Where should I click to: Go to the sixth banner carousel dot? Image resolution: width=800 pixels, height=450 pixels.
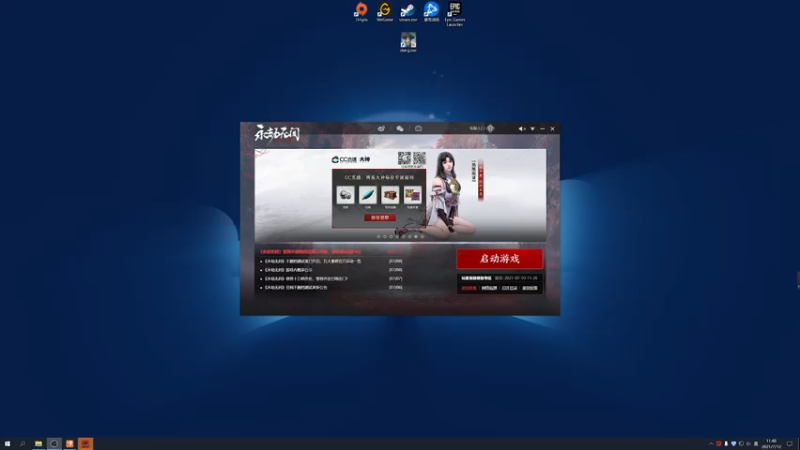[x=409, y=237]
